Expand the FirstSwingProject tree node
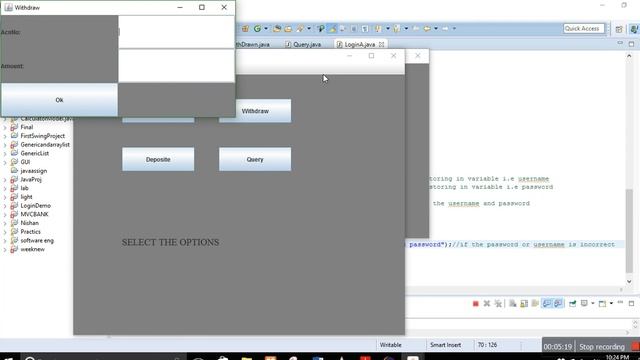This screenshot has height=360, width=640. pos(5,136)
